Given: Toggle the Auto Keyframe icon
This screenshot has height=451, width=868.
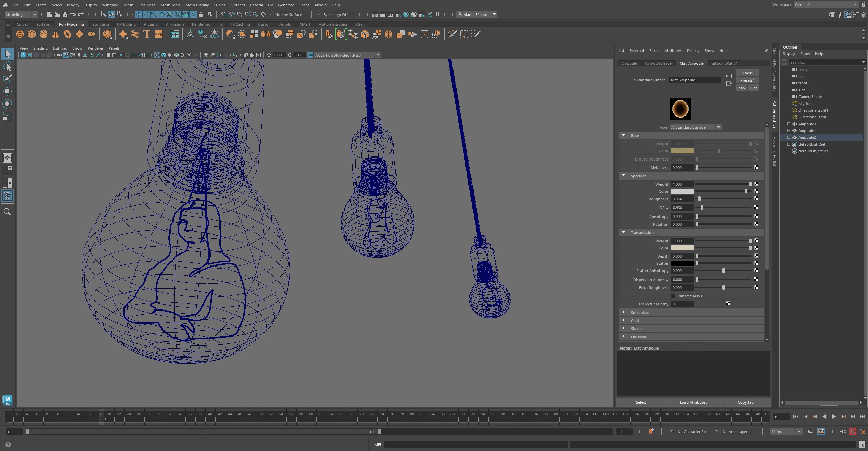Looking at the screenshot, I should click(853, 431).
